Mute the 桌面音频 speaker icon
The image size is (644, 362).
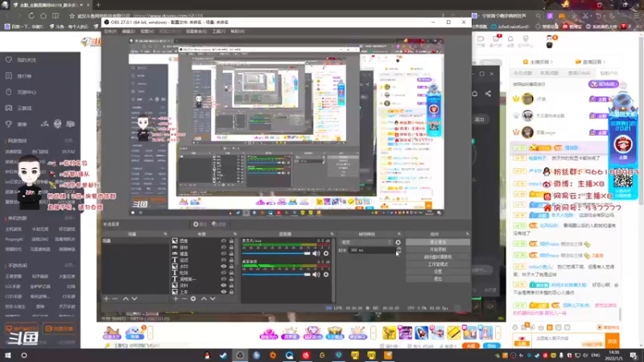(x=316, y=274)
